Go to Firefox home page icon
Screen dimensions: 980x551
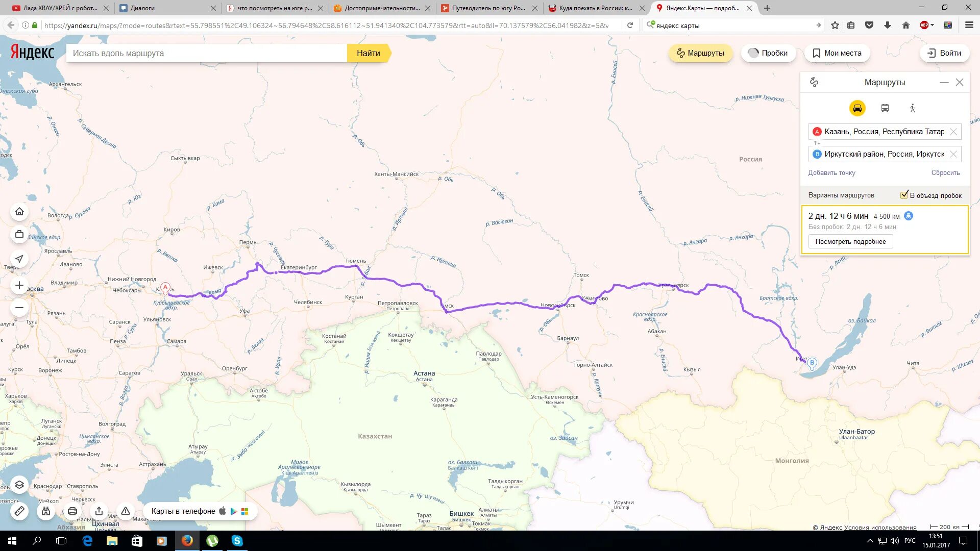coord(906,25)
